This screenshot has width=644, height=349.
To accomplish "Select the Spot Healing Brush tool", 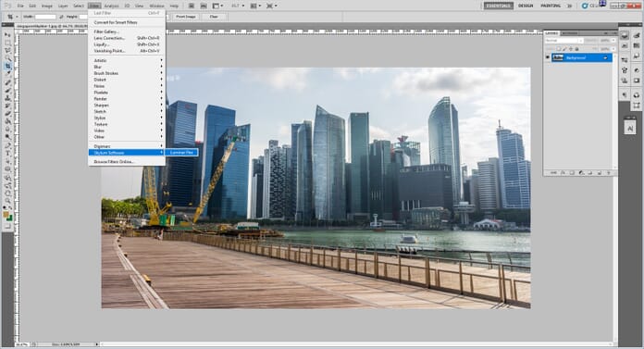I will pos(7,82).
